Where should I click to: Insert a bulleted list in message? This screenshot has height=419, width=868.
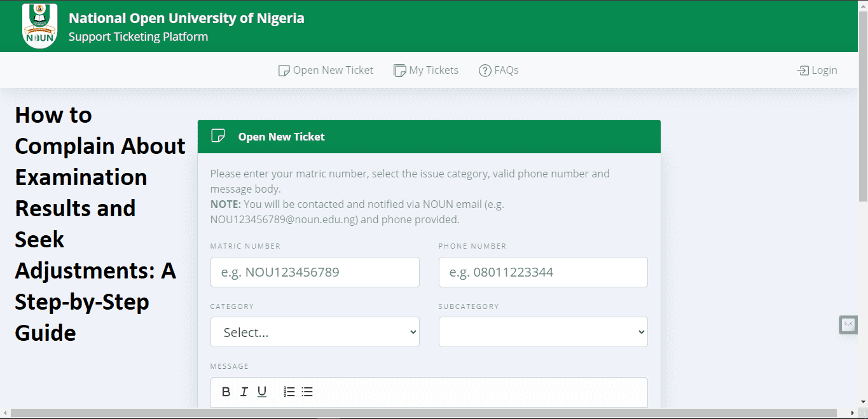pyautogui.click(x=307, y=392)
